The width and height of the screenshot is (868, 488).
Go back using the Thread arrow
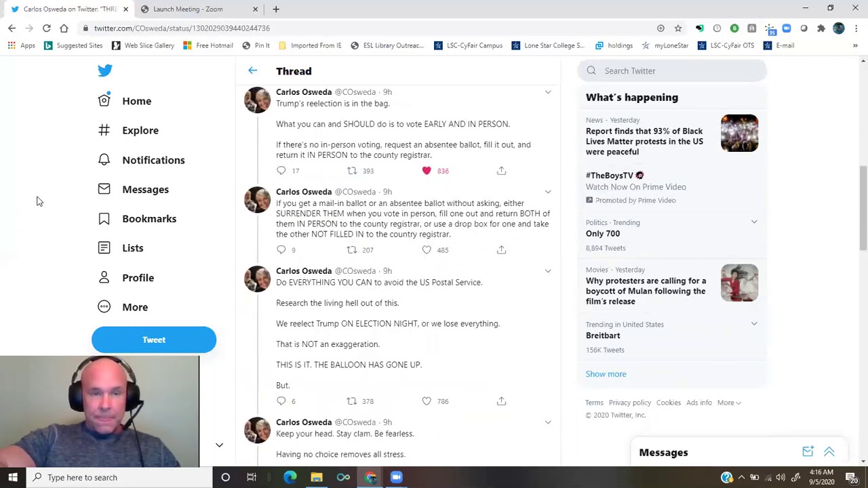[x=252, y=70]
